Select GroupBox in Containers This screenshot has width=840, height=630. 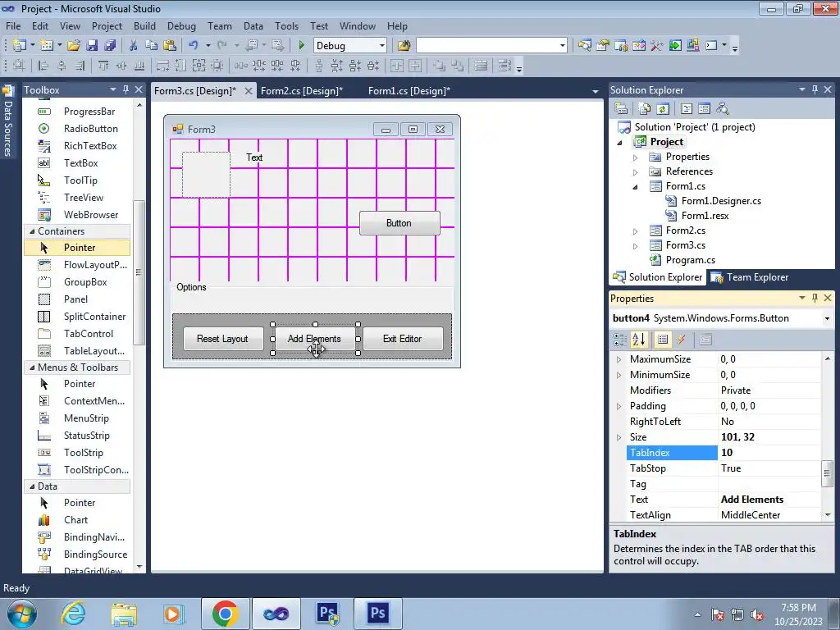point(78,282)
